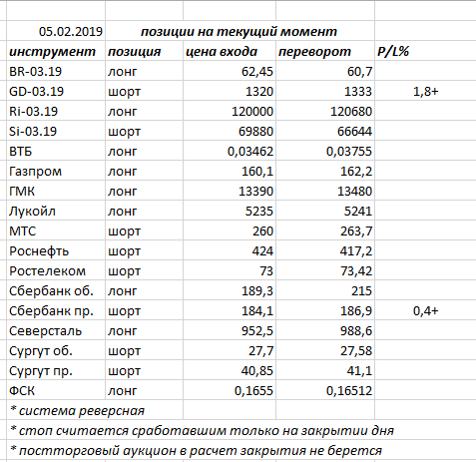476x462 pixels.
Task: Select the Газпром instrument cell
Action: click(x=56, y=171)
